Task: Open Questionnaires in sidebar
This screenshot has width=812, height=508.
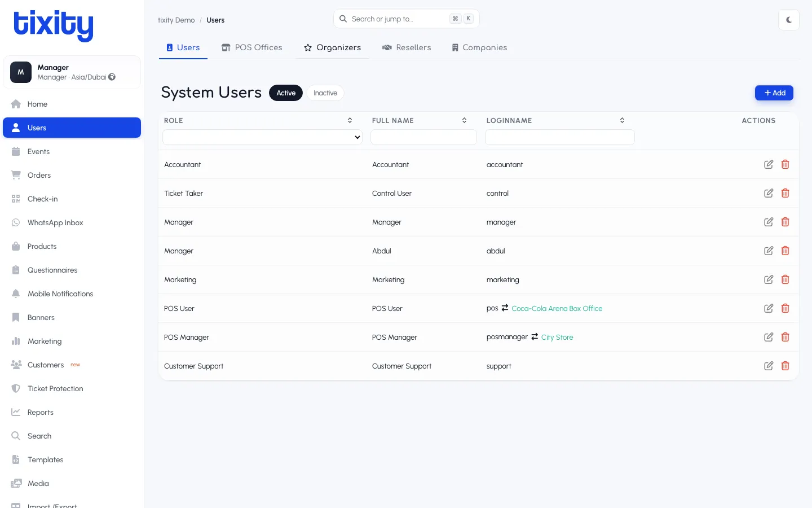Action: point(72,270)
